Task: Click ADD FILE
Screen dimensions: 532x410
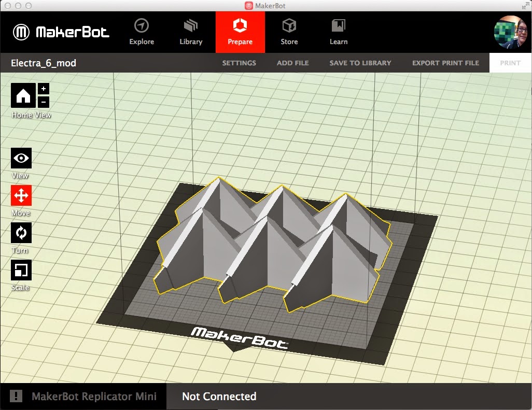Action: click(x=293, y=63)
